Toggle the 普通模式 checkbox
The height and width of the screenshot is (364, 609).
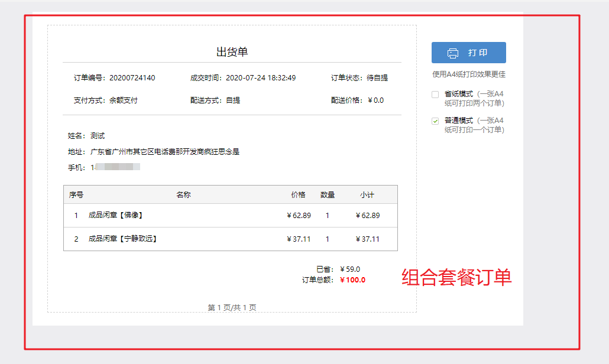coord(435,121)
